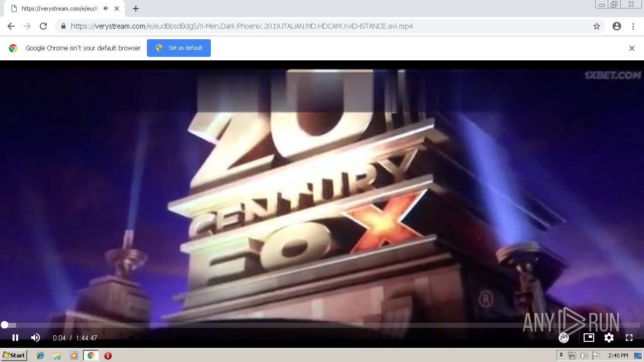Show desktop via the taskbar corner button

tap(638, 355)
